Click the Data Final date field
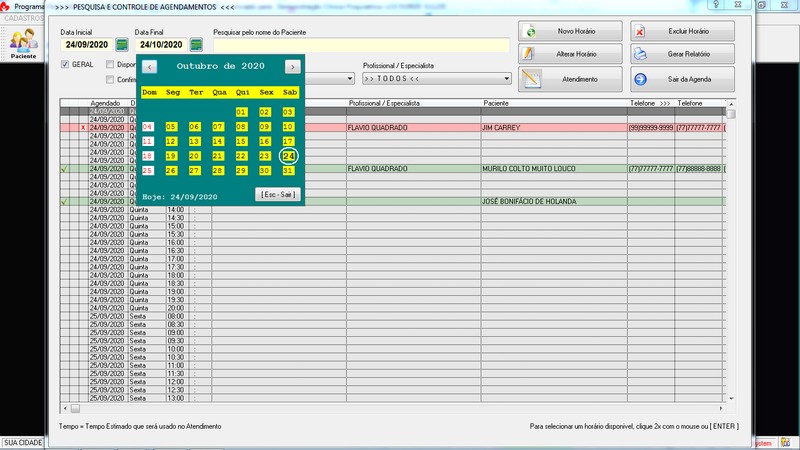 (x=161, y=45)
